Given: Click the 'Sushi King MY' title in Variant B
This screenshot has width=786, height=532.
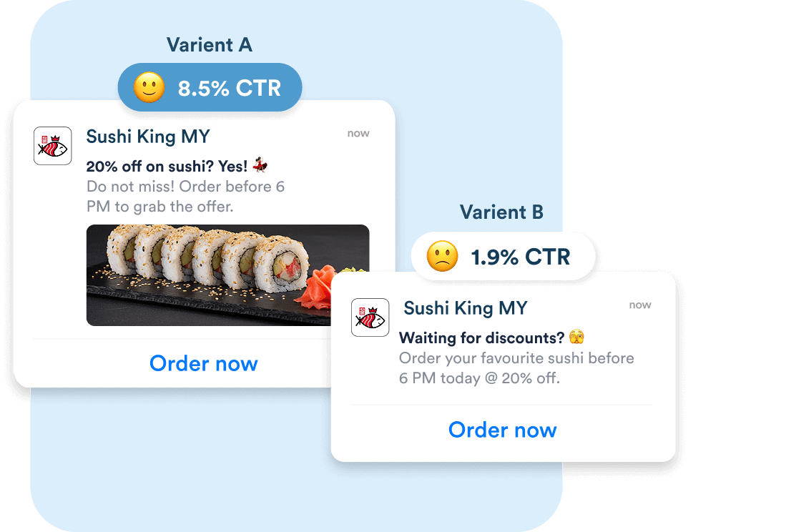Looking at the screenshot, I should point(465,308).
